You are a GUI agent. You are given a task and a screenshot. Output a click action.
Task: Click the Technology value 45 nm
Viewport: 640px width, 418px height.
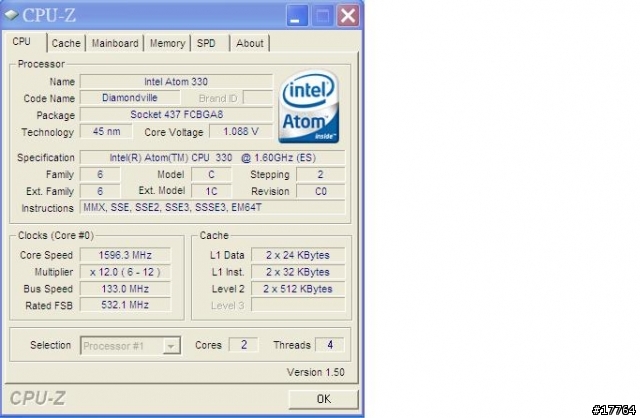[x=106, y=131]
